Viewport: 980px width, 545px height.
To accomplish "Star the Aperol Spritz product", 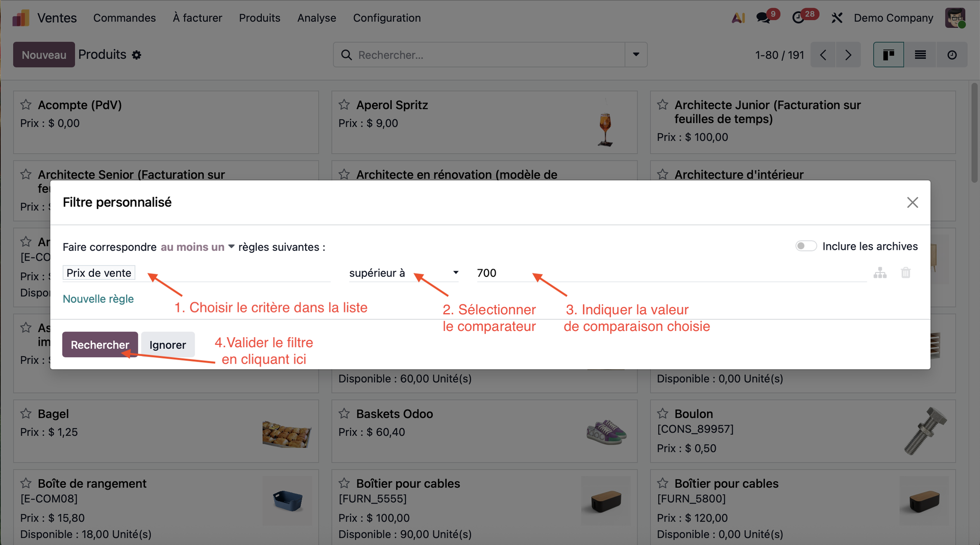I will pyautogui.click(x=345, y=105).
